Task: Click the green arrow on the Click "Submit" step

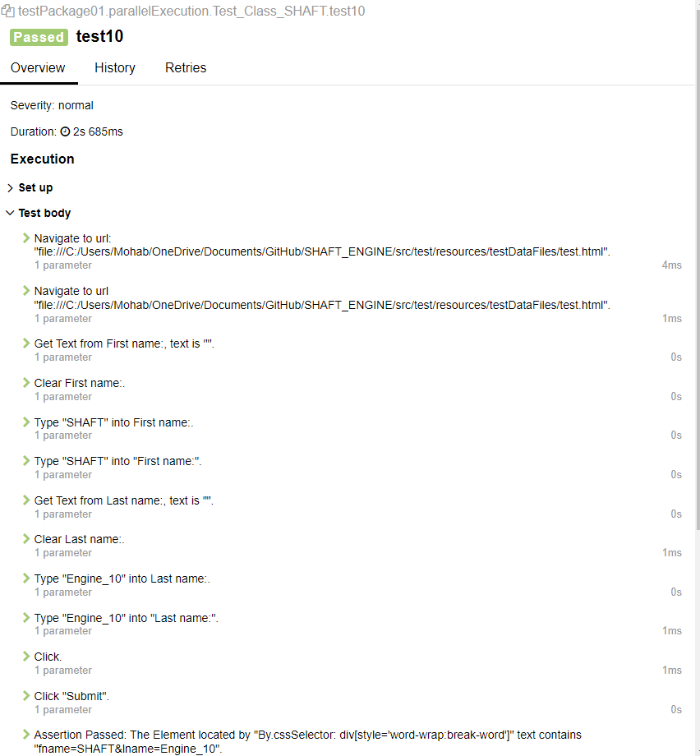Action: point(25,695)
